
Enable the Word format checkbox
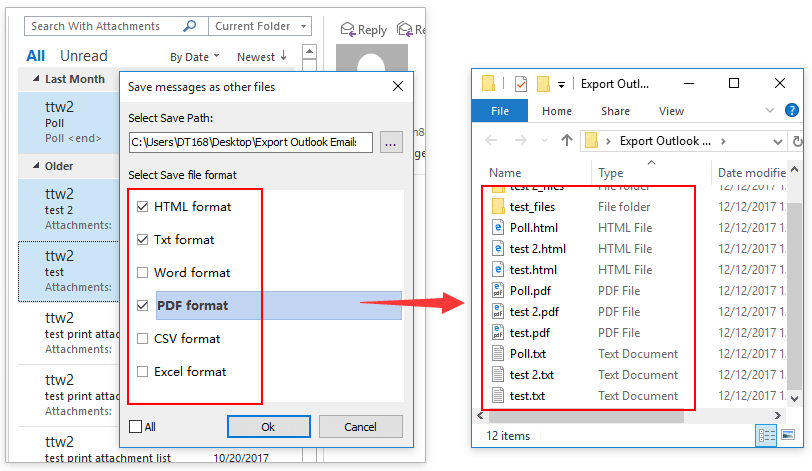pyautogui.click(x=143, y=273)
